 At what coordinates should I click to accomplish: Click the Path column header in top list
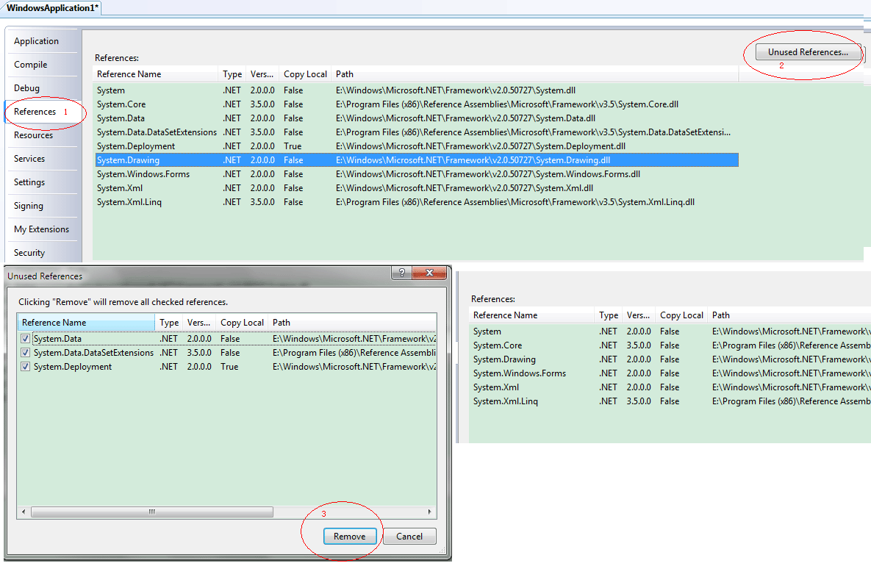click(534, 73)
